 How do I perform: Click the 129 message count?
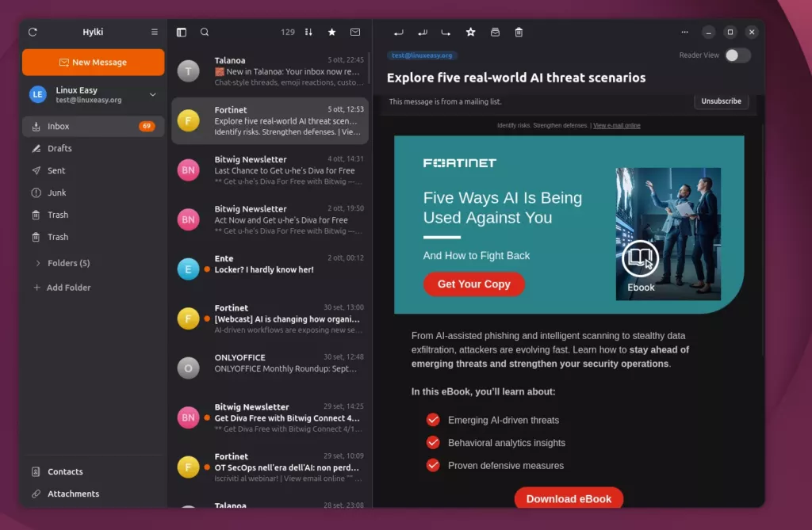(288, 32)
